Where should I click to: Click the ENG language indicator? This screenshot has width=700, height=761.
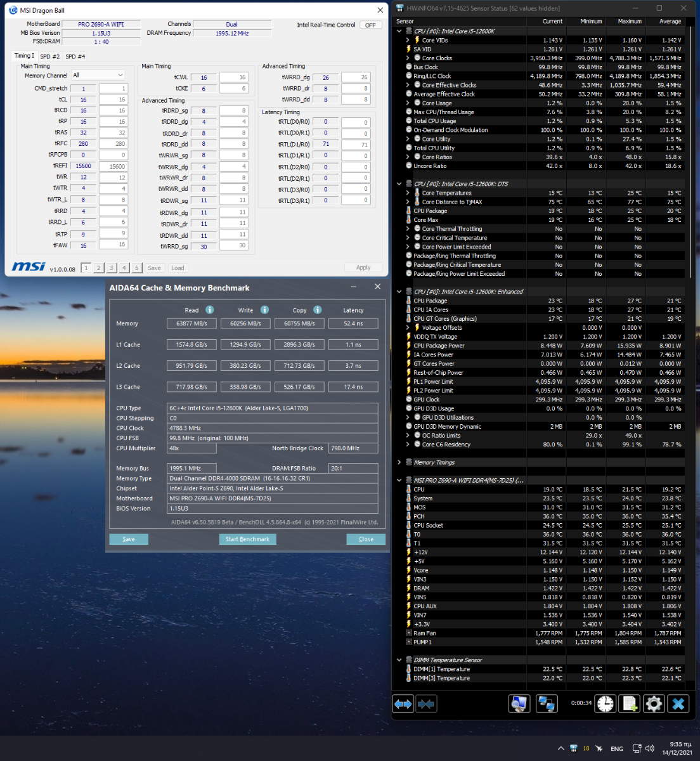(x=617, y=749)
